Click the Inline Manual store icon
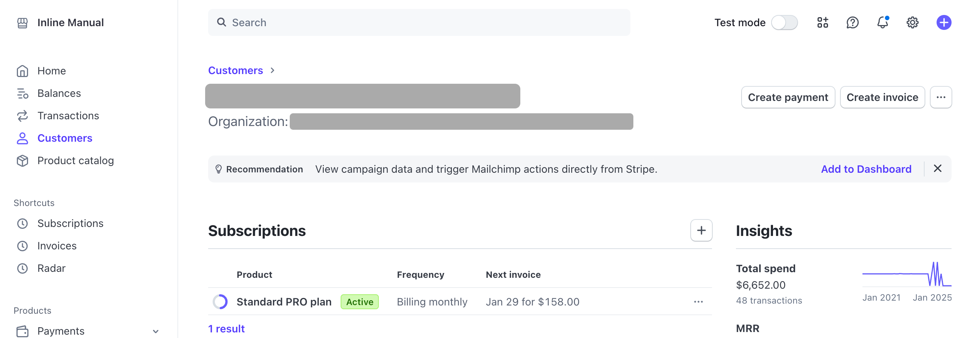Screen dimensions: 980x338 click(22, 22)
